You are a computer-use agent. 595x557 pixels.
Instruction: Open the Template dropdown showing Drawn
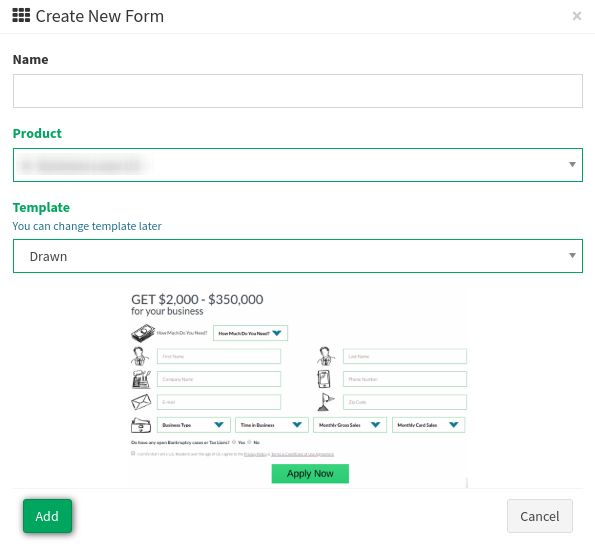pos(298,256)
